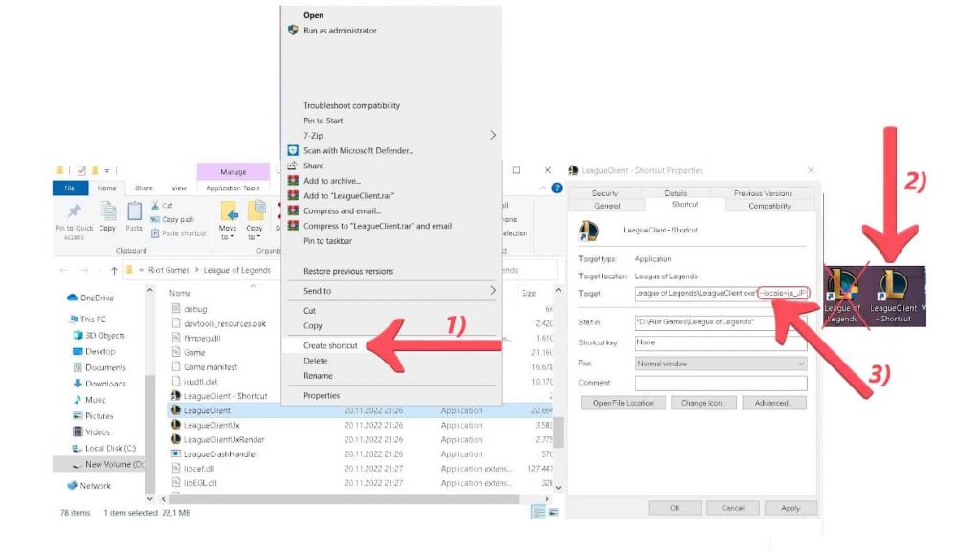Click LeagueClient icon in properties dialog header
This screenshot has width=980, height=552.
(589, 231)
